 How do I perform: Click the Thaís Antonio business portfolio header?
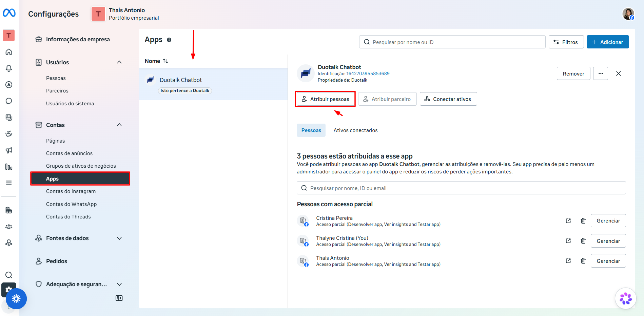pos(125,14)
